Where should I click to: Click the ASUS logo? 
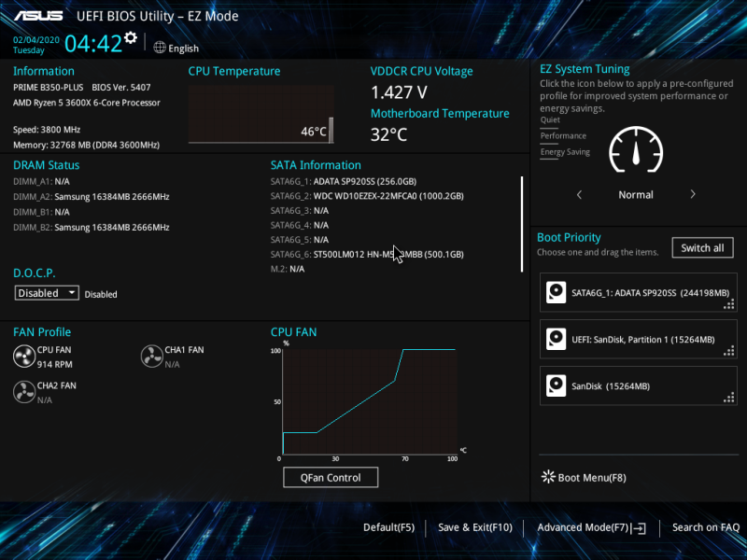click(38, 16)
